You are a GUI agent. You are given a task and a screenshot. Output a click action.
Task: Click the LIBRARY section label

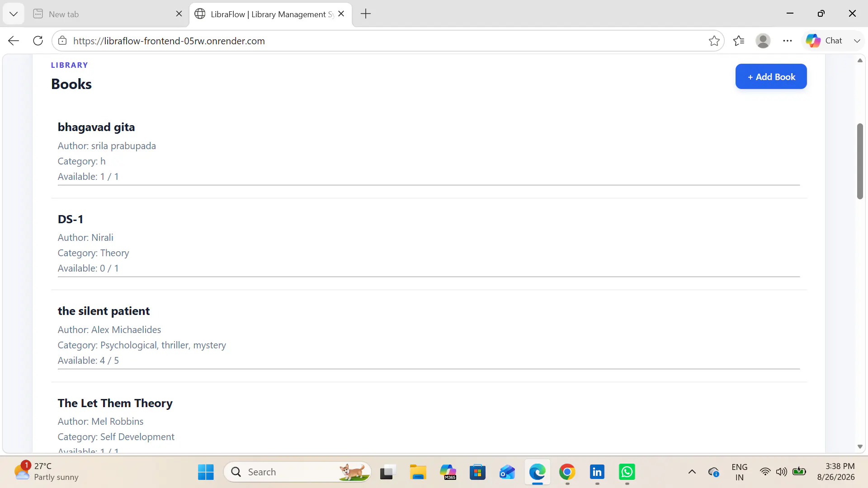(x=70, y=65)
